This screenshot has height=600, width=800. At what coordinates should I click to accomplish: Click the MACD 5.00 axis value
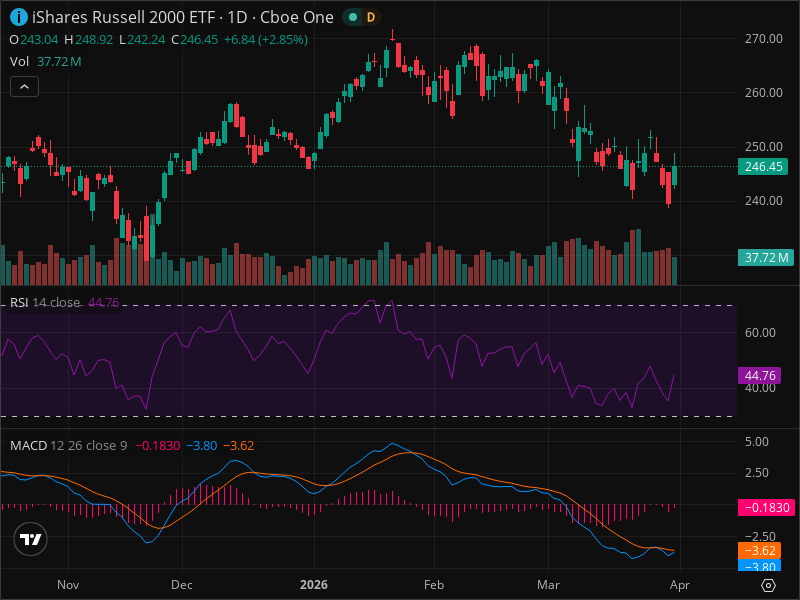757,441
